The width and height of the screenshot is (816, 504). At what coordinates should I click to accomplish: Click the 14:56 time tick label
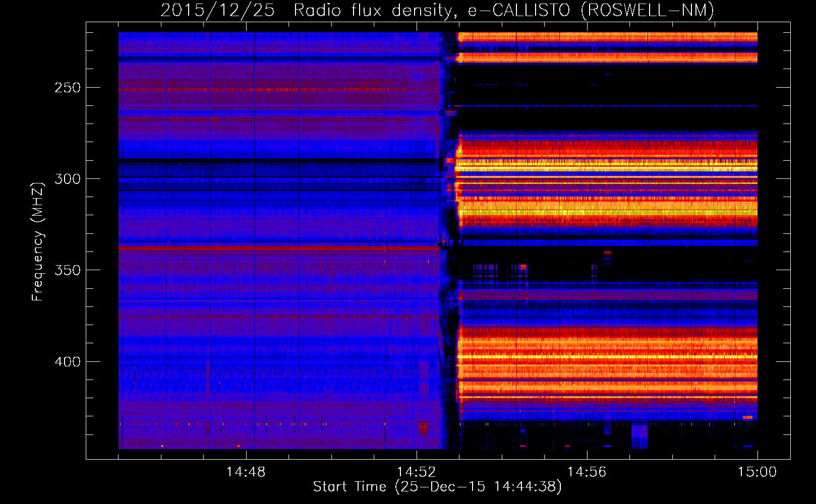click(587, 472)
